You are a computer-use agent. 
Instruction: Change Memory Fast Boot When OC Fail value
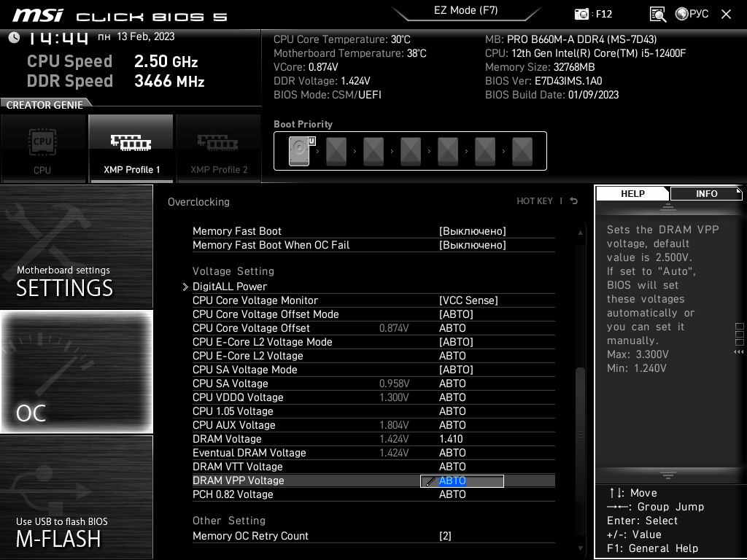coord(472,245)
